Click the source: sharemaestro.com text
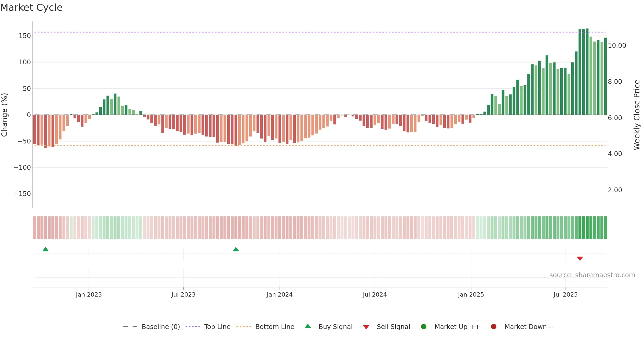The image size is (644, 362). [x=592, y=275]
